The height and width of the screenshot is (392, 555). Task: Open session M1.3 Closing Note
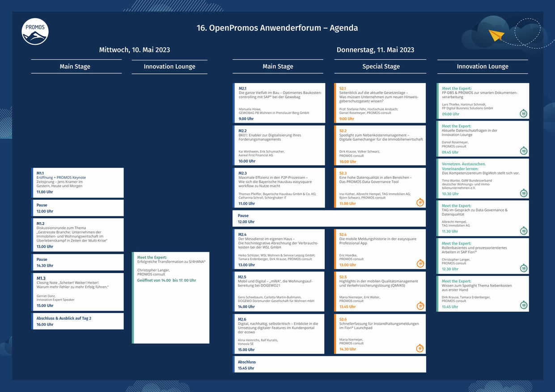click(77, 292)
